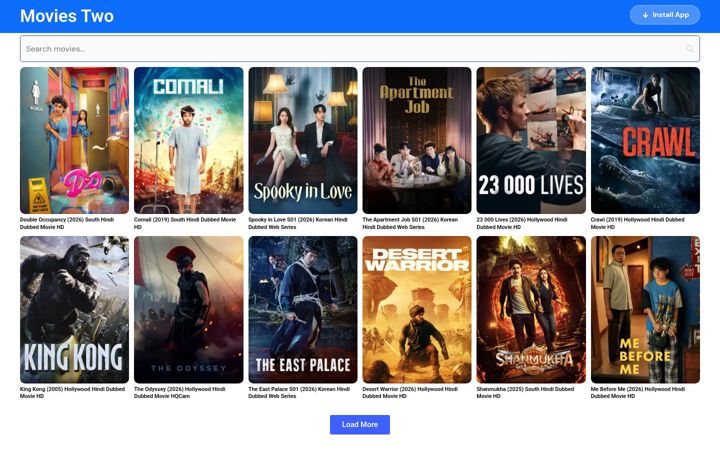
Task: Open the Desert Warrior poster
Action: [x=417, y=309]
